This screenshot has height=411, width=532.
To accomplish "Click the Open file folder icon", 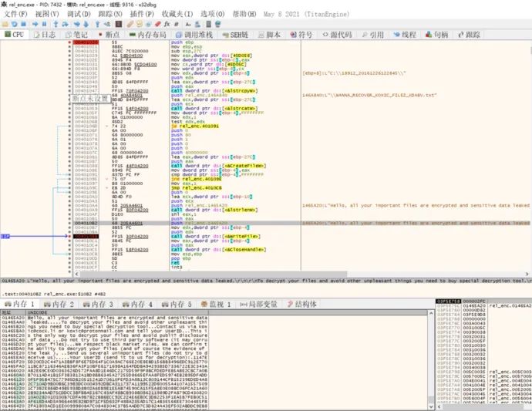I will coord(5,24).
